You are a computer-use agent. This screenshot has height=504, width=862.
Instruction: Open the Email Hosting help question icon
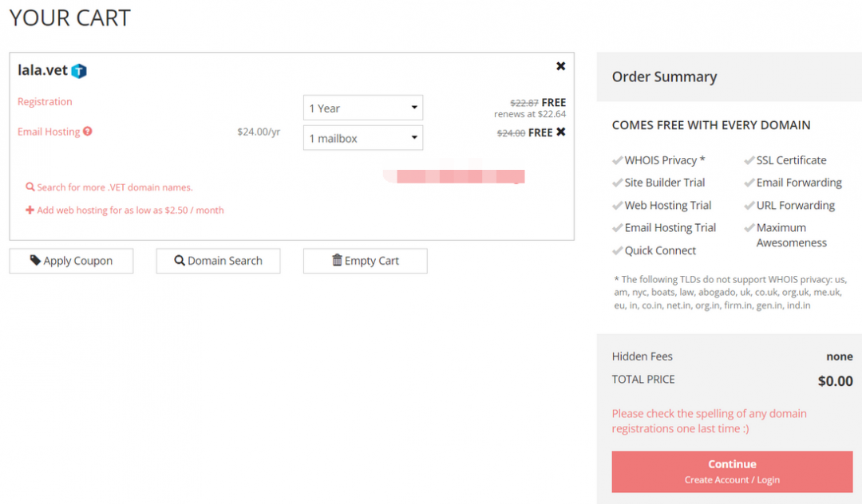88,132
